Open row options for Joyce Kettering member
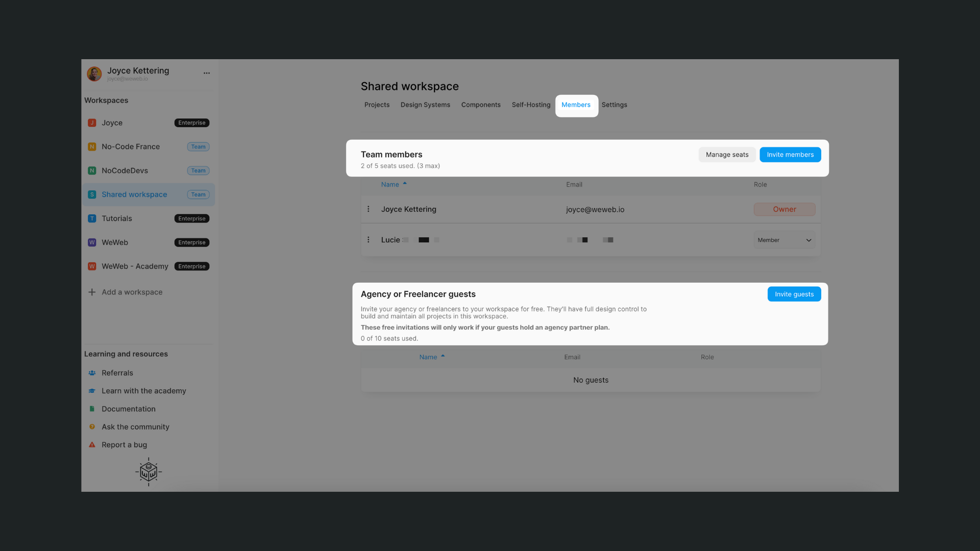The height and width of the screenshot is (551, 980). (368, 209)
